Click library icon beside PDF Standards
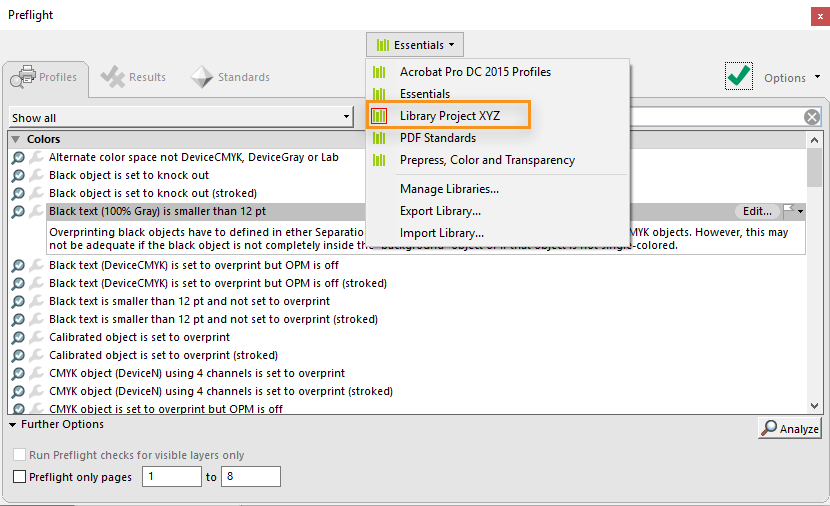 [379, 138]
